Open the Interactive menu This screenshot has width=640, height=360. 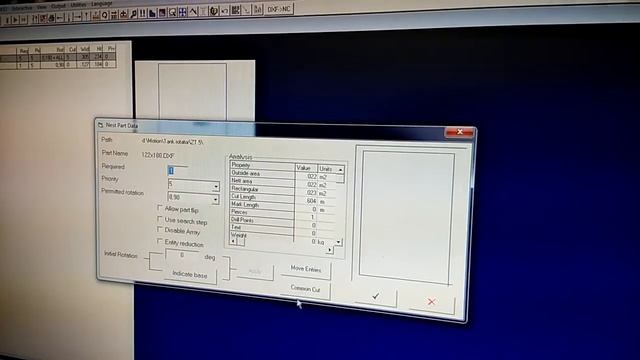tap(22, 8)
